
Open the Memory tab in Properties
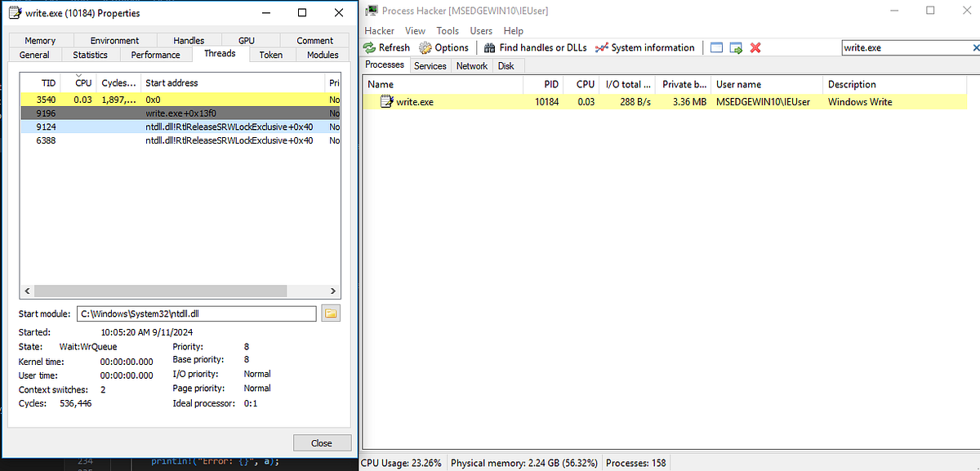click(x=40, y=40)
